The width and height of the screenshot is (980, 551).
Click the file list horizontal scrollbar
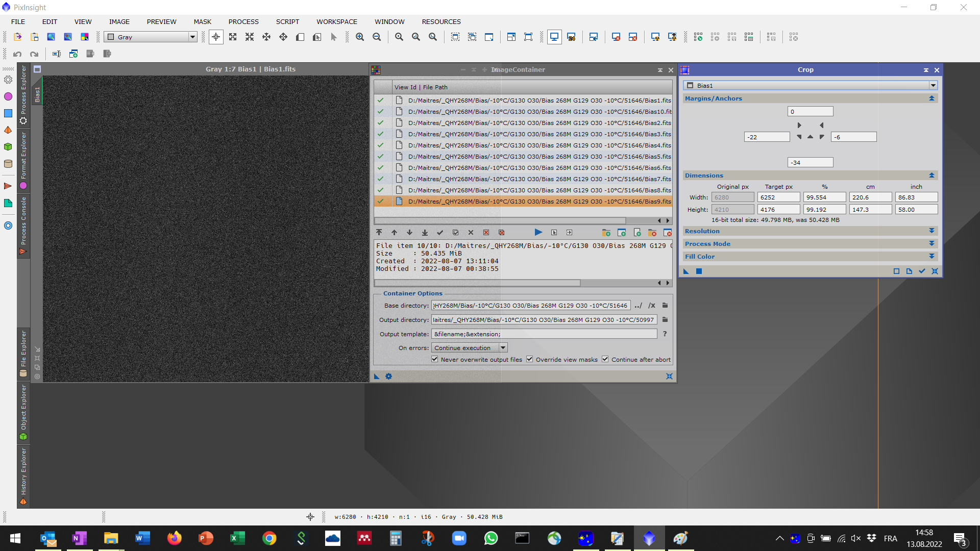(x=500, y=220)
